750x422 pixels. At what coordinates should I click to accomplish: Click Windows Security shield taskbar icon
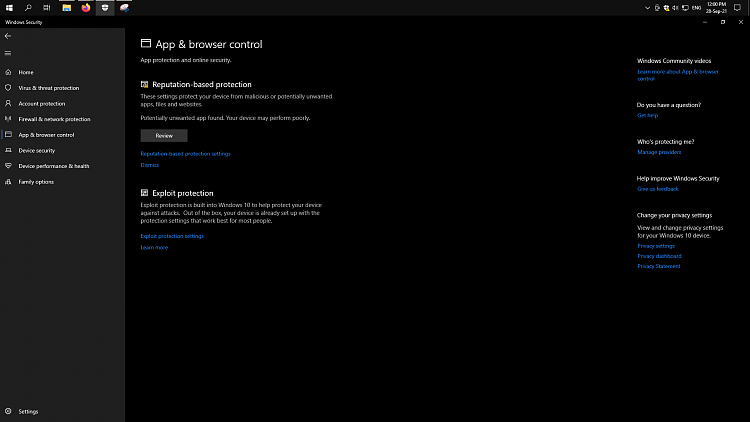click(x=105, y=8)
